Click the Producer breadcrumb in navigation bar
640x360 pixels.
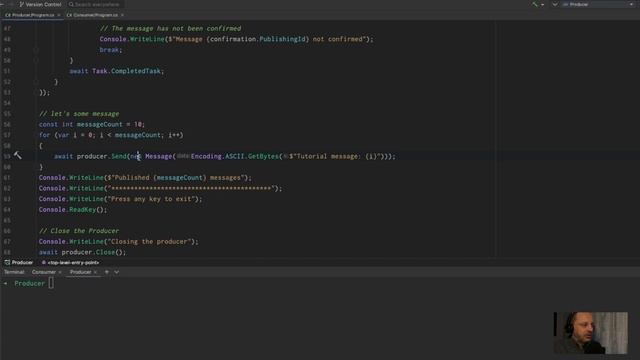[19, 262]
